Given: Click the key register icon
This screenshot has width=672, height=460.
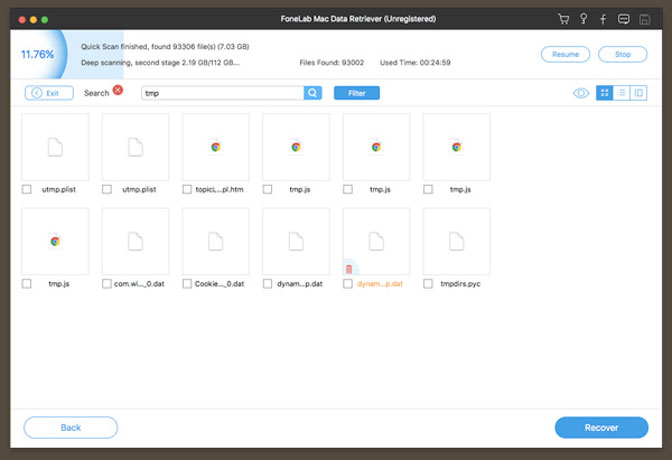Looking at the screenshot, I should click(583, 18).
